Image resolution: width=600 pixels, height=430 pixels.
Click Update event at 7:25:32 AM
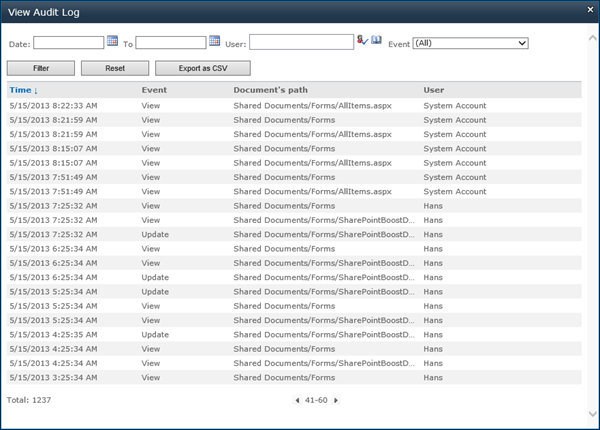[155, 235]
